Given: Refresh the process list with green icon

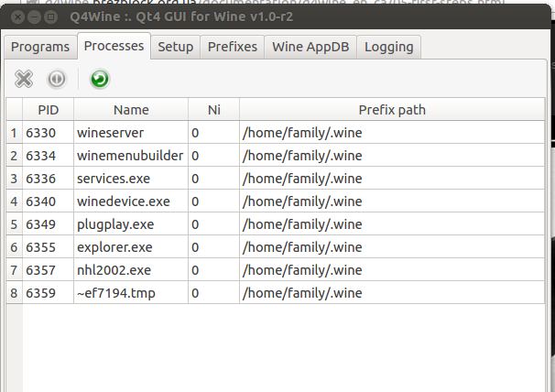Looking at the screenshot, I should click(x=100, y=79).
